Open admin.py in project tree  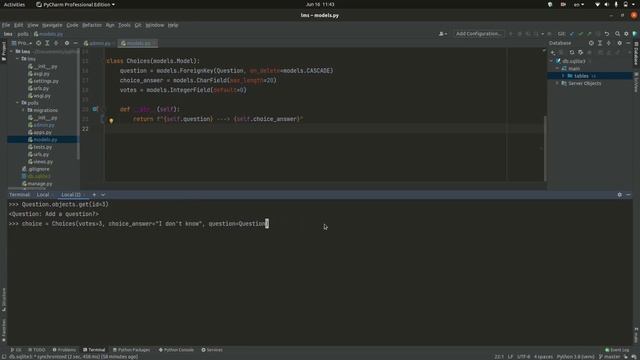(x=41, y=125)
